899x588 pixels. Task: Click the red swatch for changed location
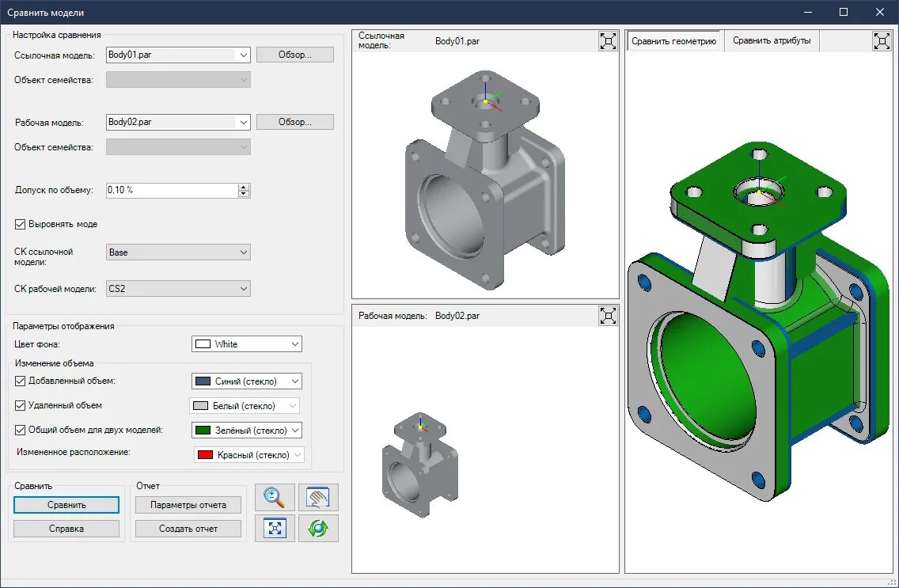[205, 455]
